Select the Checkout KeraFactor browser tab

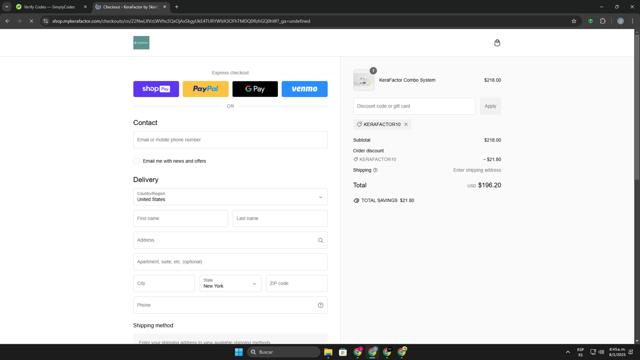pos(130,7)
